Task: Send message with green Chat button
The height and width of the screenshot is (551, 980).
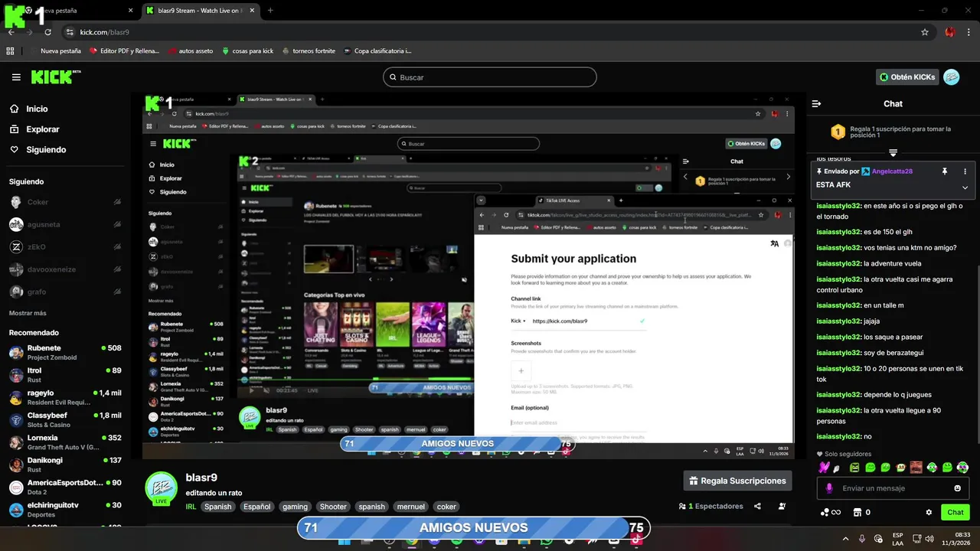Action: click(x=955, y=512)
